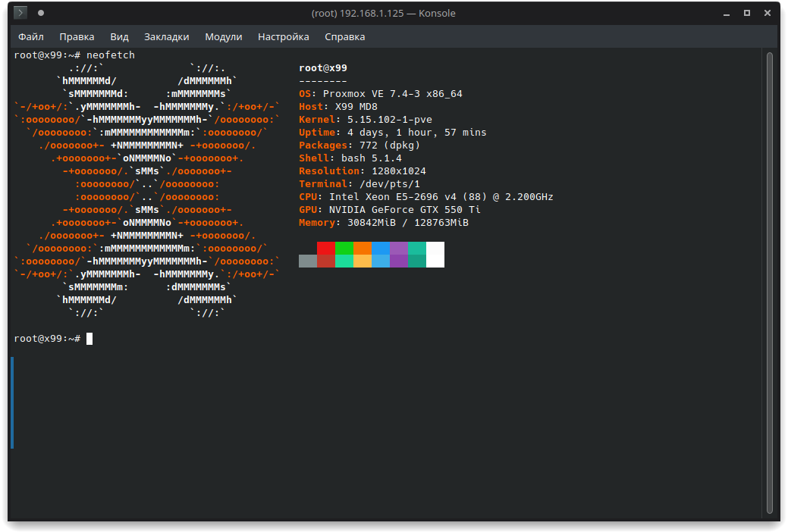Click the terminal vertical scrollbar

pyautogui.click(x=770, y=283)
